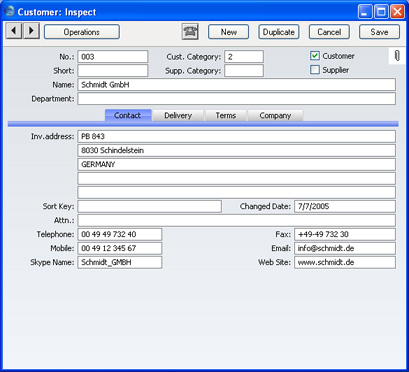Click the New button

coord(229,32)
